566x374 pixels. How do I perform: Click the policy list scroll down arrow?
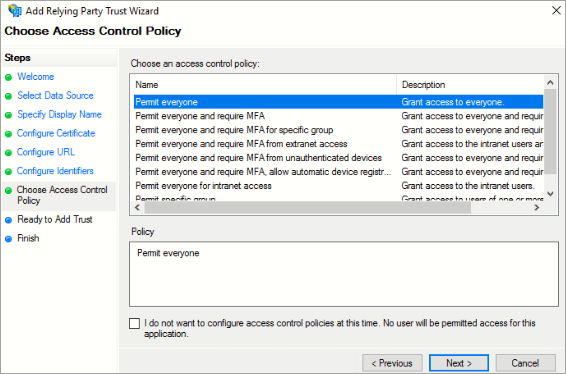(550, 194)
